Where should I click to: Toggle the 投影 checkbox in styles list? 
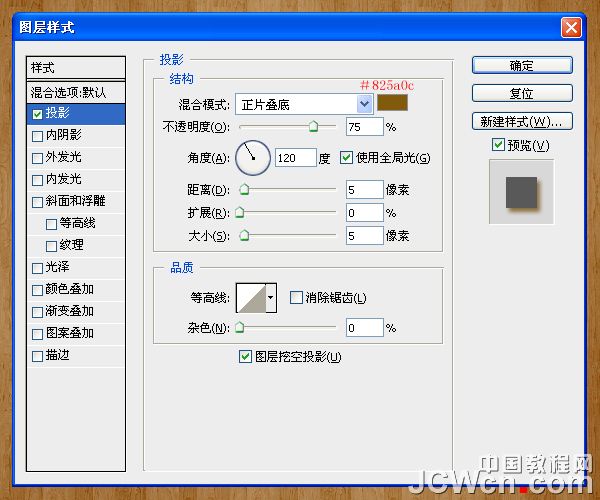38,114
